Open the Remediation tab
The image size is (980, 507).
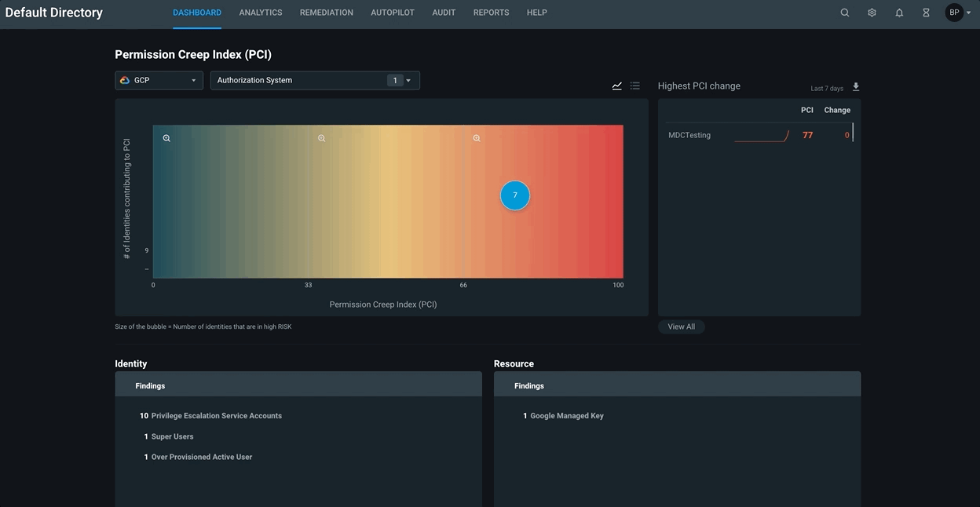tap(326, 13)
